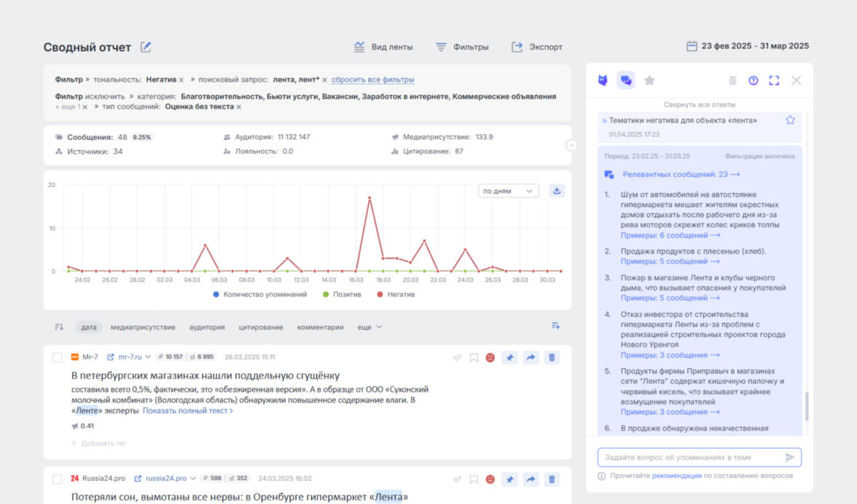Open the «по дням» chart interval dropdown
Screen dimensions: 857x504
point(508,191)
